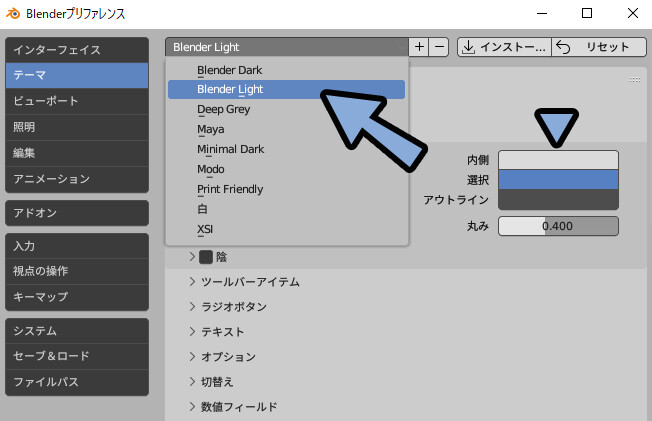Image resolution: width=652 pixels, height=421 pixels.
Task: Go to アニメーション preferences tab
Action: 77,179
